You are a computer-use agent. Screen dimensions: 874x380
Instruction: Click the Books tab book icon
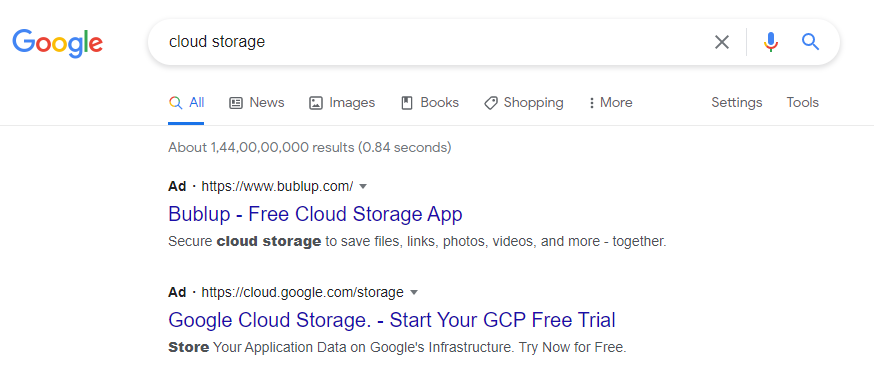click(x=407, y=103)
